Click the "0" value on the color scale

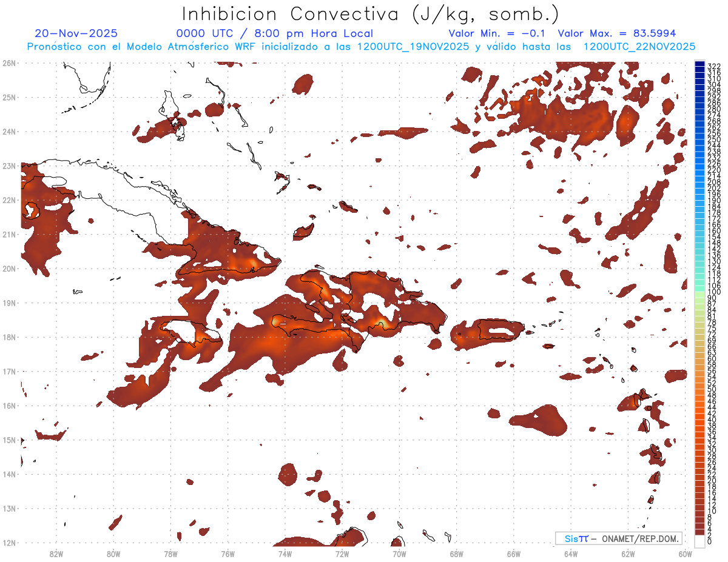(710, 541)
